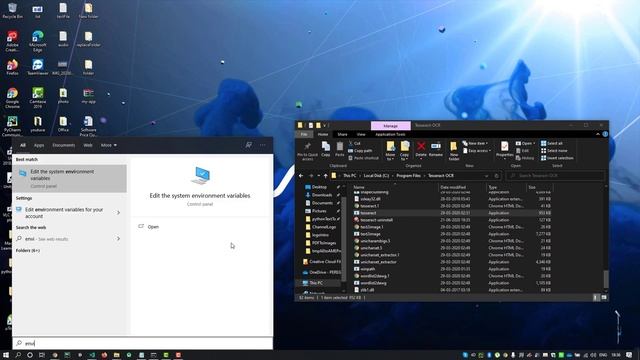Click the Manage contextual tab
Image resolution: width=640 pixels, height=360 pixels.
pyautogui.click(x=391, y=126)
